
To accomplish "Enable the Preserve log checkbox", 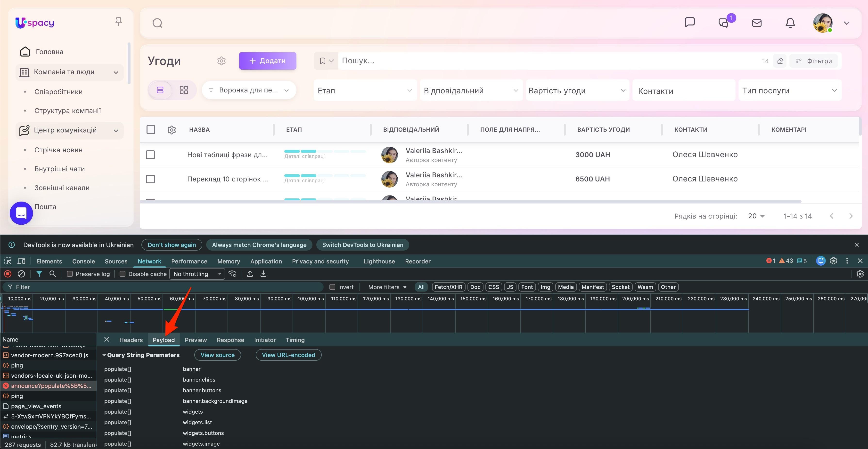I will point(70,274).
